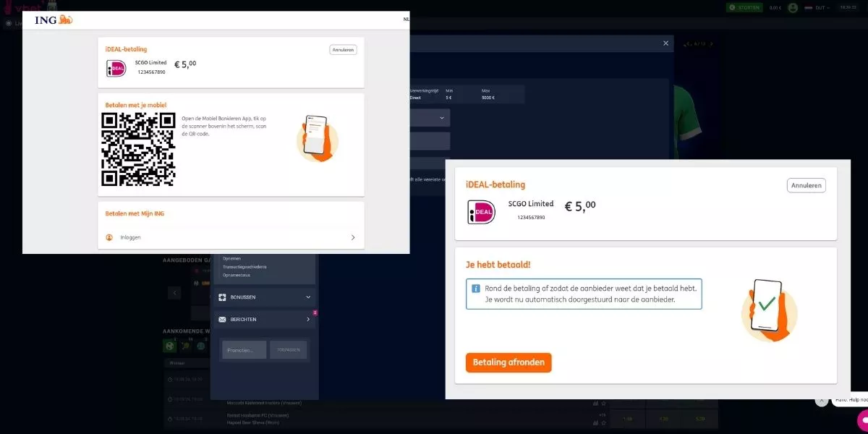Click the 1.58 odds cell
Viewport: 868px width, 434px height.
[x=626, y=419]
